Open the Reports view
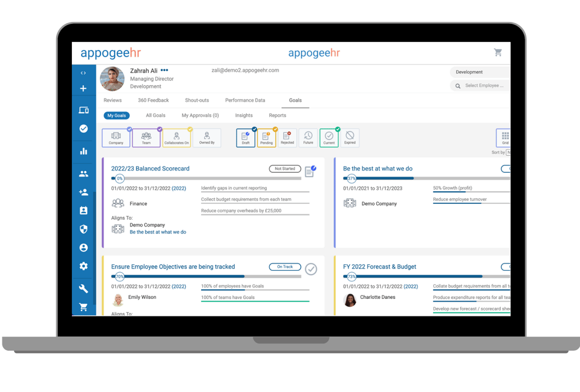This screenshot has height=392, width=580. 277,115
